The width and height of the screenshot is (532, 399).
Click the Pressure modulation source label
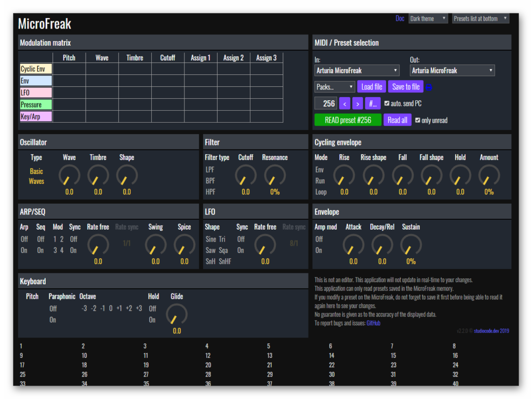click(36, 104)
